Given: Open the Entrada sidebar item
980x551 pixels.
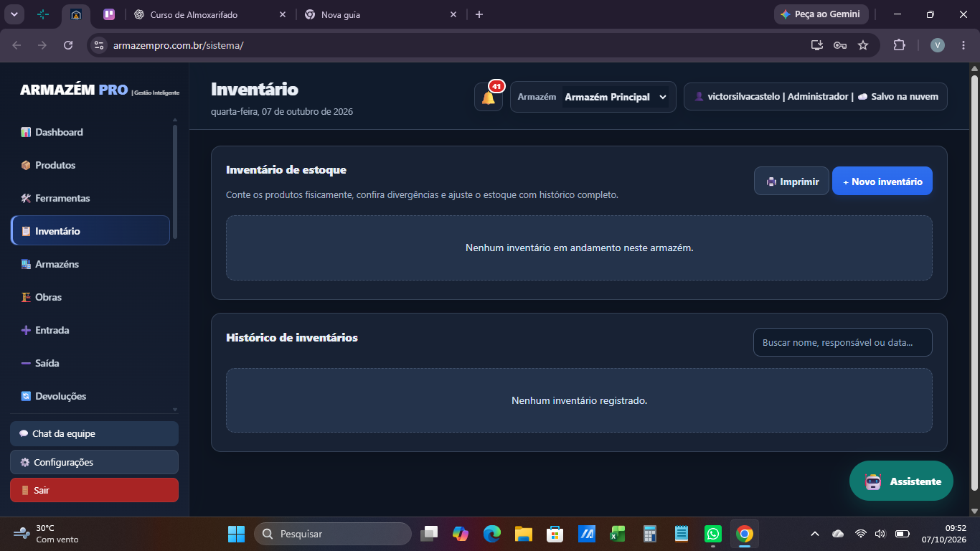Looking at the screenshot, I should point(90,330).
